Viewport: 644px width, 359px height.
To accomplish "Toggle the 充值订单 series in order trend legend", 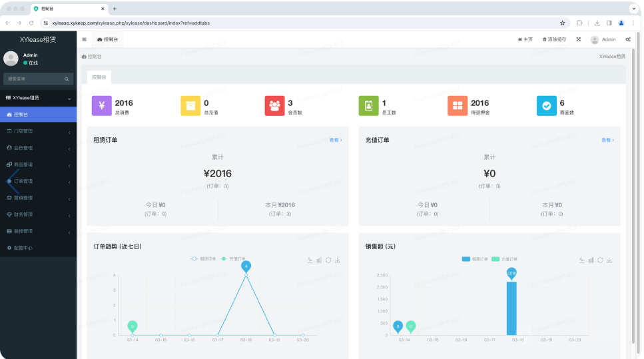I will point(234,258).
